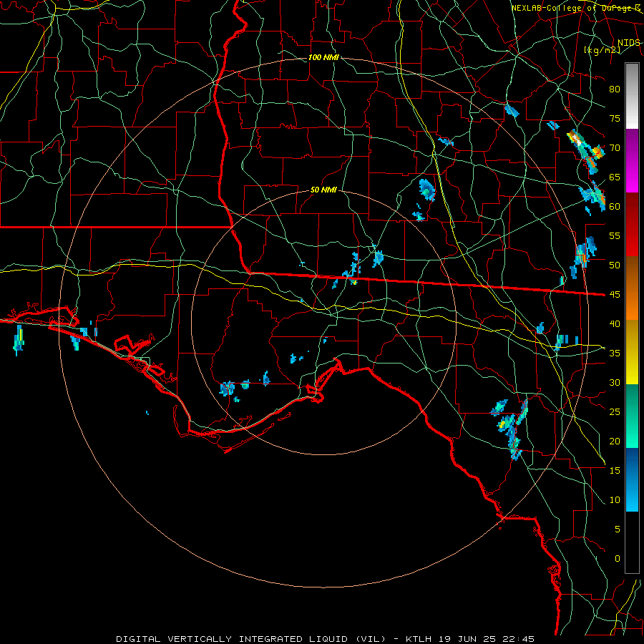Click the legend value 5

tap(617, 530)
